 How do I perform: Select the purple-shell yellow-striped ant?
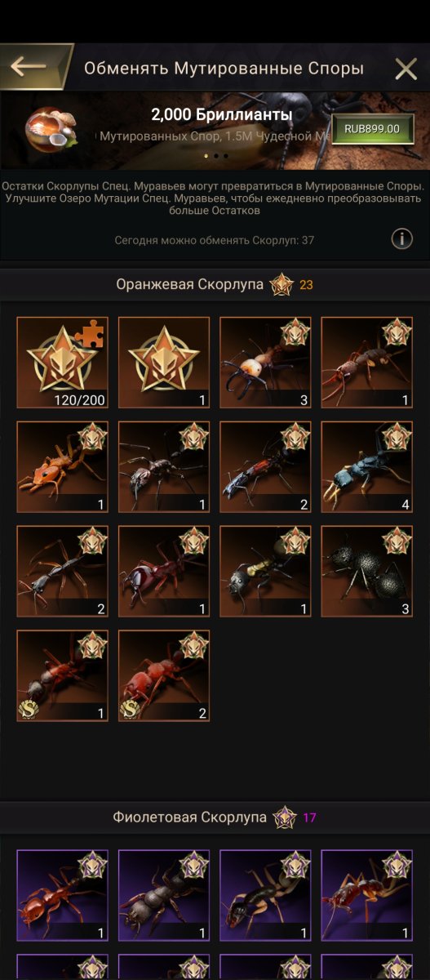pyautogui.click(x=265, y=895)
